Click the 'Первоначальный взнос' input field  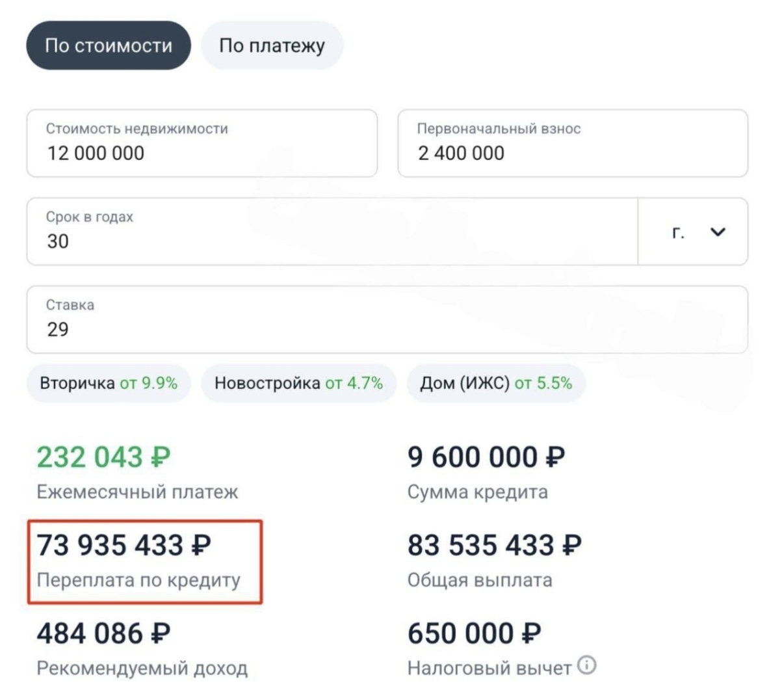[x=572, y=144]
